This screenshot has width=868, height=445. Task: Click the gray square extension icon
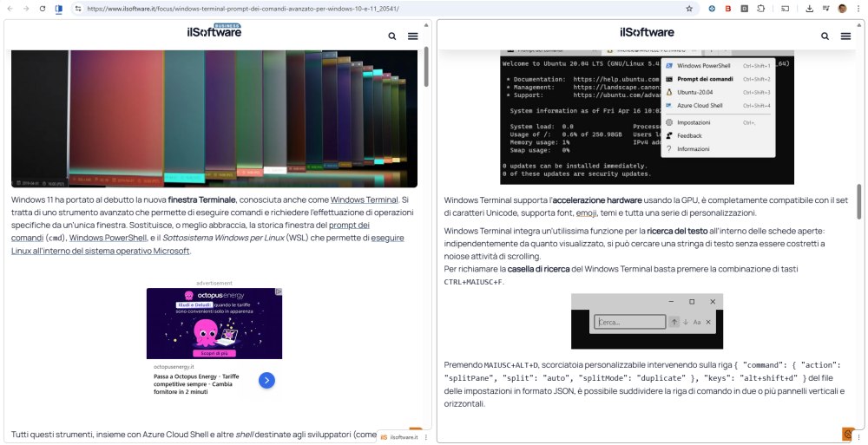[x=745, y=9]
